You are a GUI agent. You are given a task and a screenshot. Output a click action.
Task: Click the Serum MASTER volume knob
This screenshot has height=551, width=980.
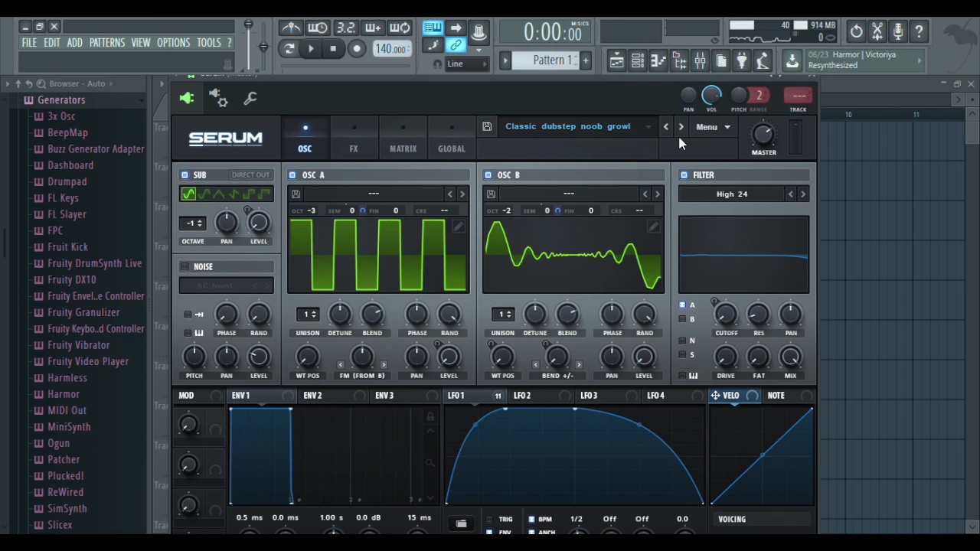pyautogui.click(x=763, y=135)
